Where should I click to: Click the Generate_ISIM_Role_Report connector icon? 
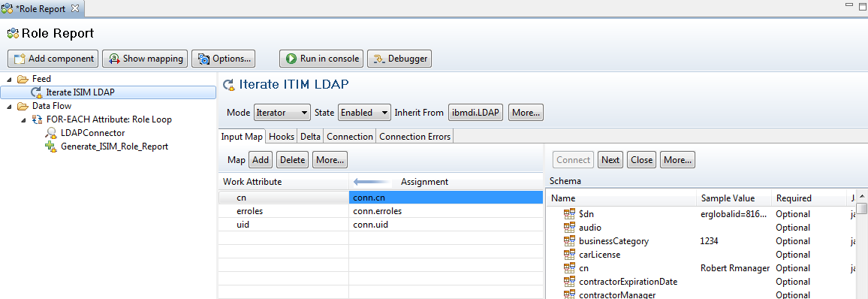pyautogui.click(x=52, y=146)
